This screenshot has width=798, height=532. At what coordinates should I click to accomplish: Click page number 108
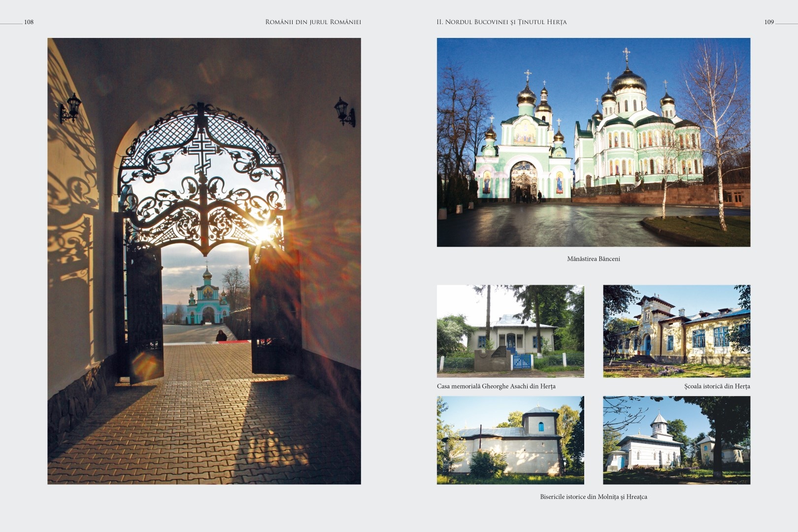tap(29, 22)
